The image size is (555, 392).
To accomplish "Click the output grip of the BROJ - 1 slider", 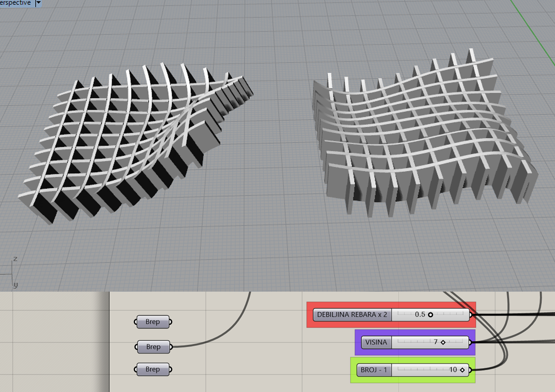I will [x=470, y=370].
